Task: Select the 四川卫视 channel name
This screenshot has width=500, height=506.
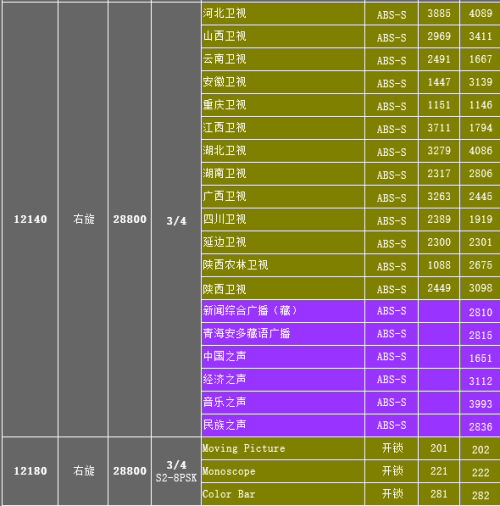Action: click(224, 219)
